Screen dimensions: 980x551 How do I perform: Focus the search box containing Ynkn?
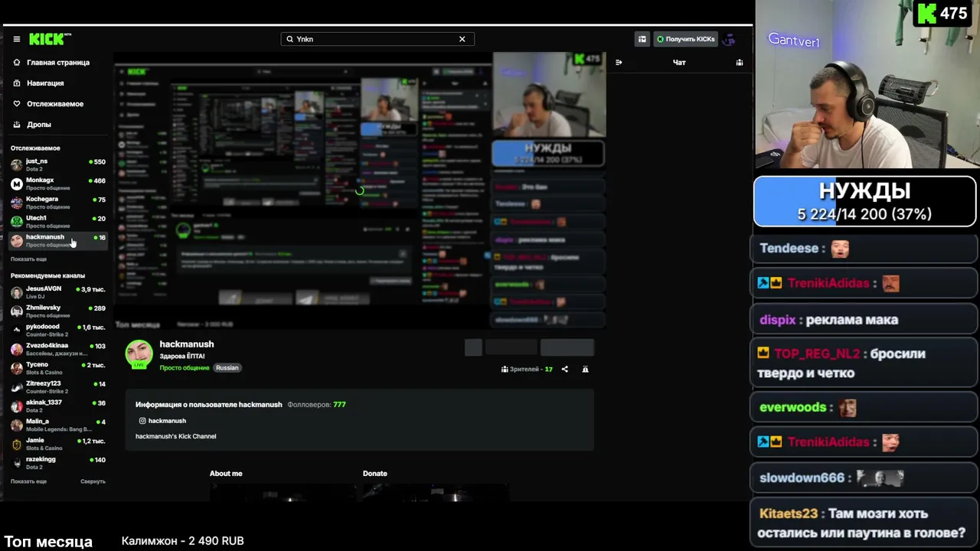(x=377, y=39)
